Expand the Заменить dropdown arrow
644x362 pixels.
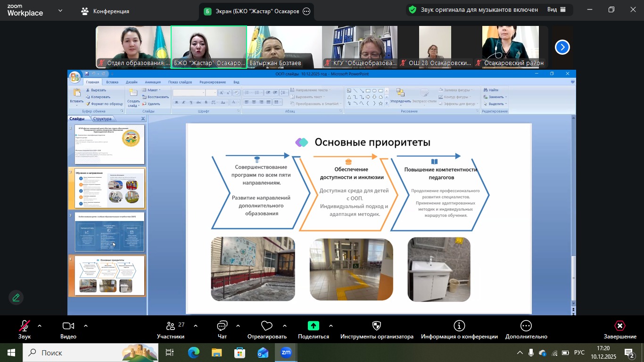tap(506, 97)
